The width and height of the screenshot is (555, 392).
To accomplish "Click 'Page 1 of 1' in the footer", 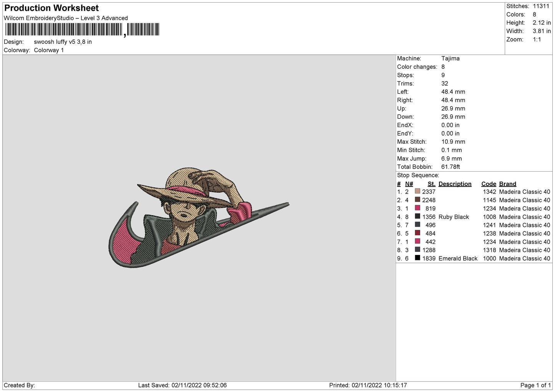I will [x=535, y=385].
